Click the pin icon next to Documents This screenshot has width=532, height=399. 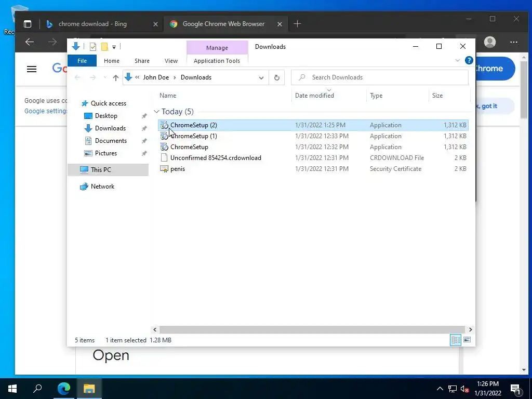click(144, 141)
